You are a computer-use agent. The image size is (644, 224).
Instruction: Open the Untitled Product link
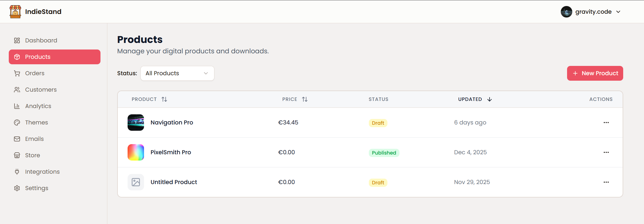(x=174, y=182)
